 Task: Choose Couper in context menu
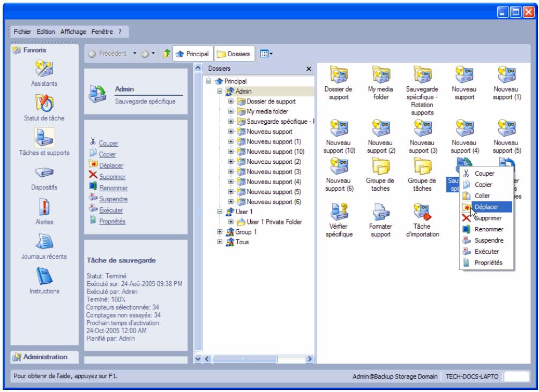pos(486,174)
